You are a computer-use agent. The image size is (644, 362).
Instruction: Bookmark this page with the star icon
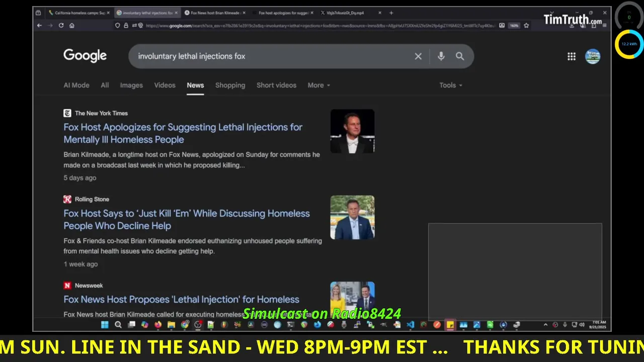tap(526, 26)
